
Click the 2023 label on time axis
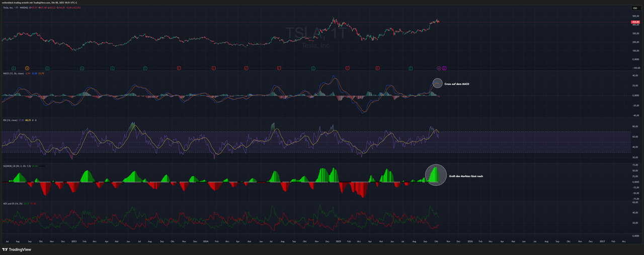click(73, 241)
